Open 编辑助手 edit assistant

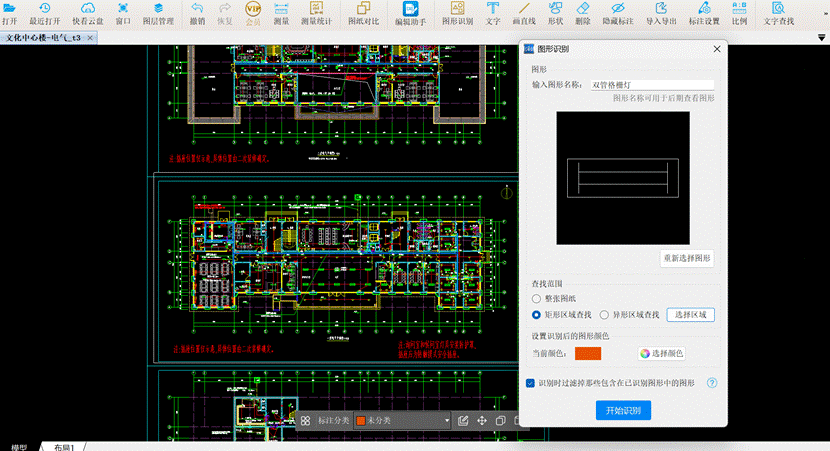pos(410,13)
